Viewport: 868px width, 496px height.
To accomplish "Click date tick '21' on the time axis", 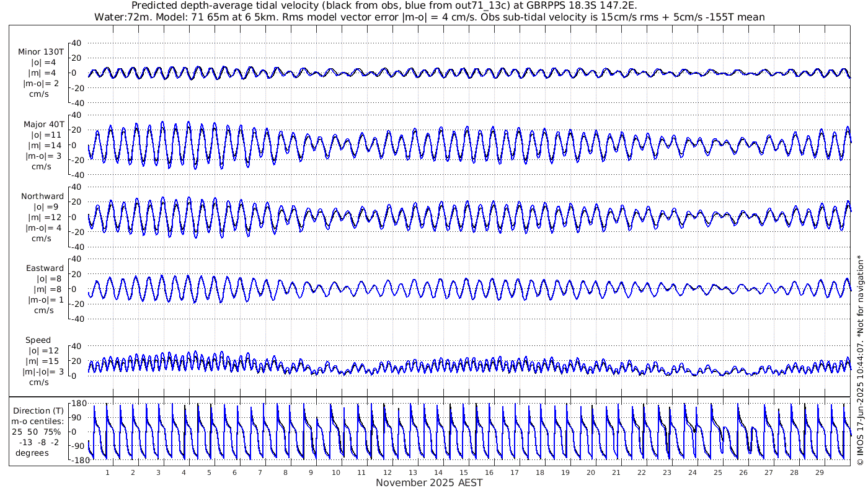I will pos(616,472).
